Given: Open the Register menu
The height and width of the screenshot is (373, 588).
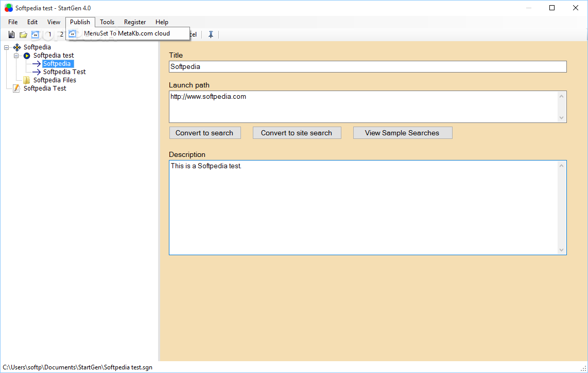Looking at the screenshot, I should tap(134, 22).
